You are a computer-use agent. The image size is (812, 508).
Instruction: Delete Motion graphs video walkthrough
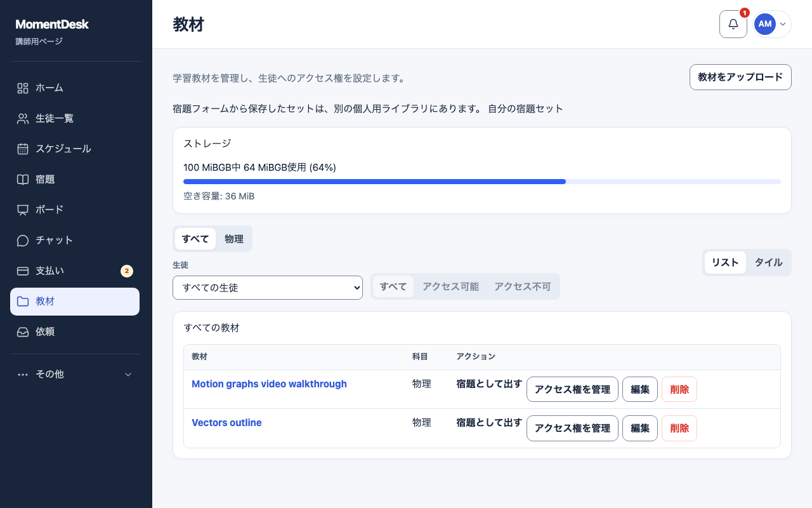click(x=679, y=389)
